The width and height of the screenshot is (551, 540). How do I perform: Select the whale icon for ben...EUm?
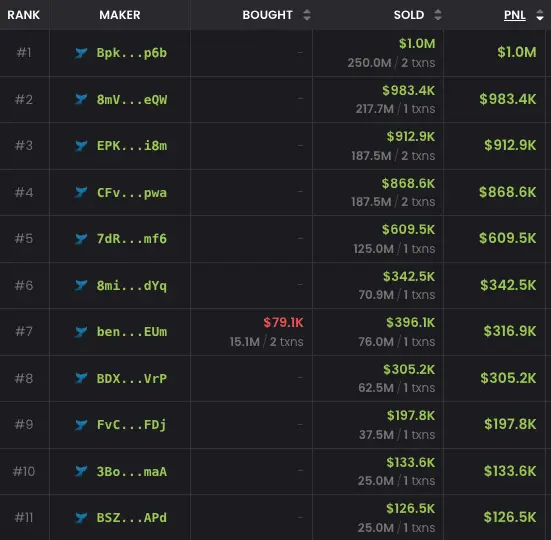click(81, 332)
